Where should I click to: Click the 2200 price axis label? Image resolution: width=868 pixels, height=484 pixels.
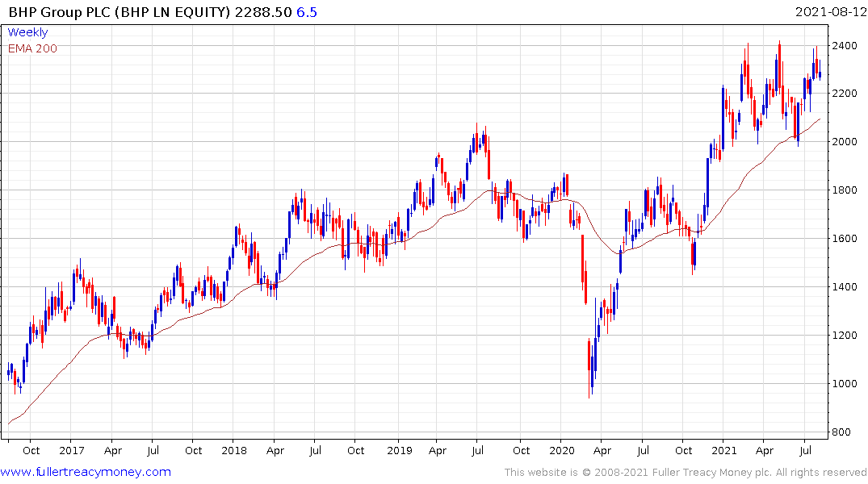pyautogui.click(x=845, y=94)
